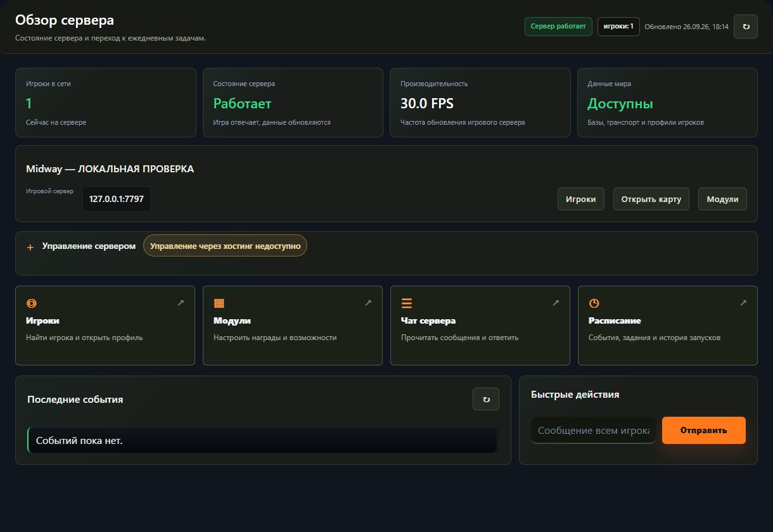The width and height of the screenshot is (773, 532).
Task: Click the Базы, транспорт и профили игроков caption
Action: 646,122
